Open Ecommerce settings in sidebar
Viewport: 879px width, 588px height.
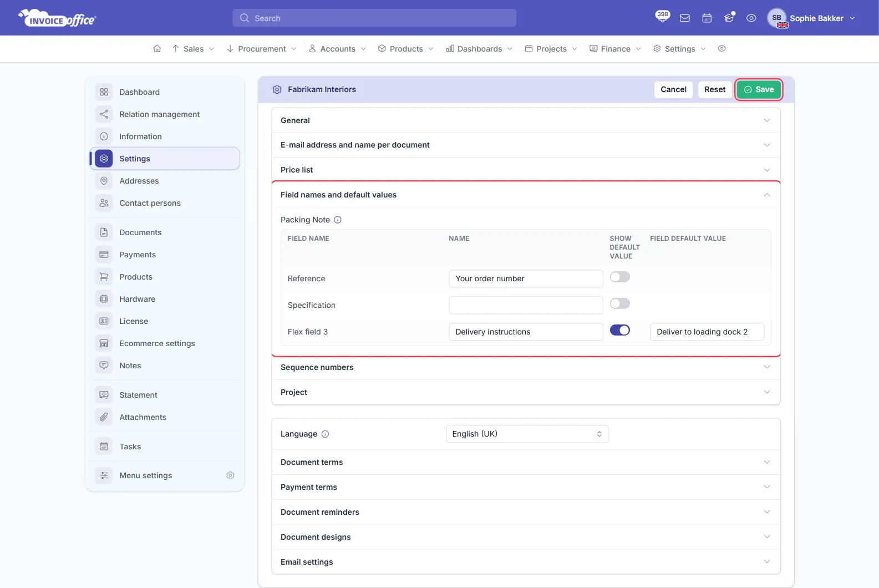pyautogui.click(x=165, y=343)
